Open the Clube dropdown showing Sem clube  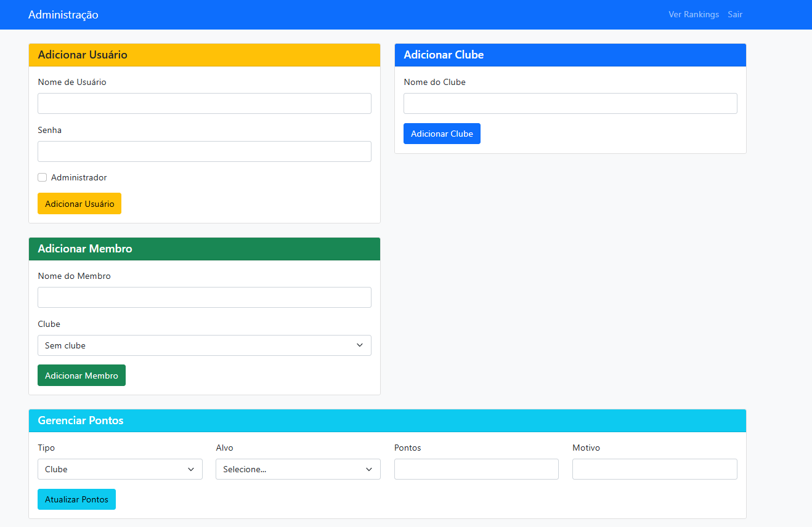204,345
